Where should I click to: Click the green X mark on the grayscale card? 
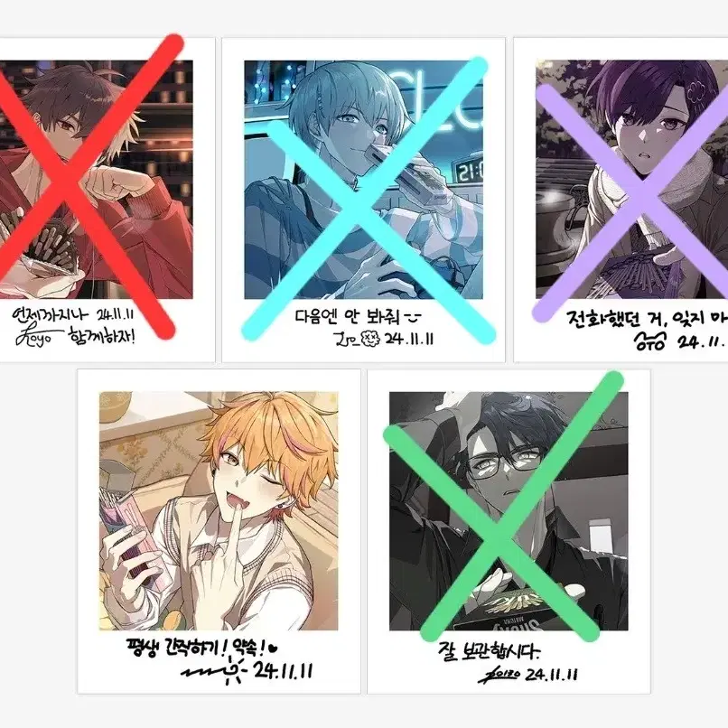click(x=503, y=507)
